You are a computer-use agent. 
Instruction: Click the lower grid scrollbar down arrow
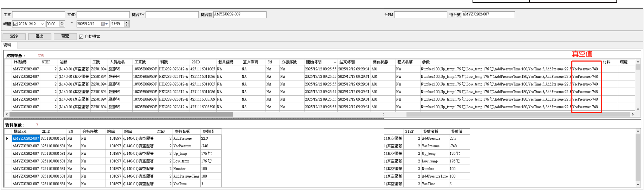[x=638, y=184]
